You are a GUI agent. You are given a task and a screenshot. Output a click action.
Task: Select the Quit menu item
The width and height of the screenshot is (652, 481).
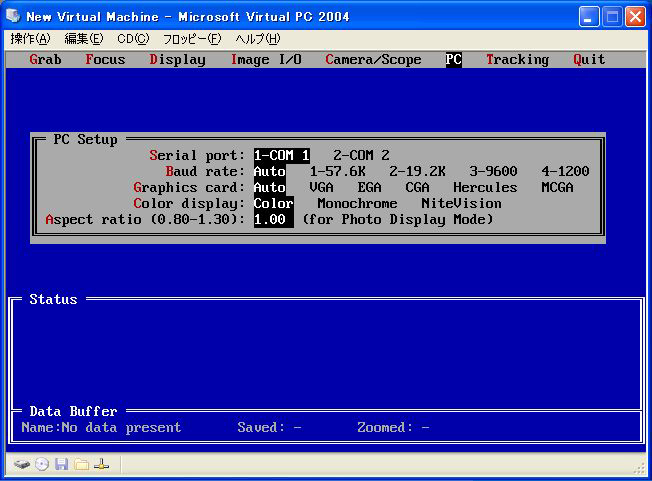589,59
